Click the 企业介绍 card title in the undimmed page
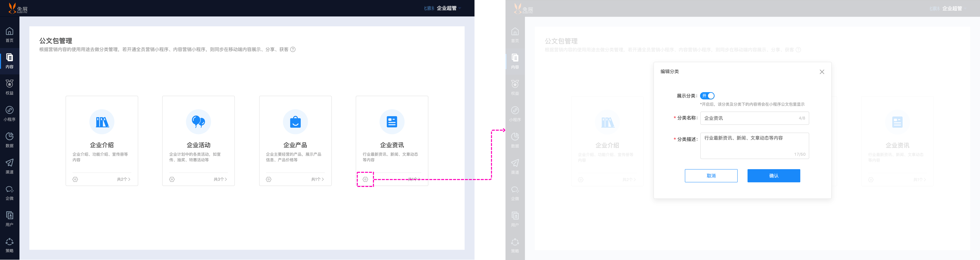Screen dimensions: 980x260 pos(102,145)
